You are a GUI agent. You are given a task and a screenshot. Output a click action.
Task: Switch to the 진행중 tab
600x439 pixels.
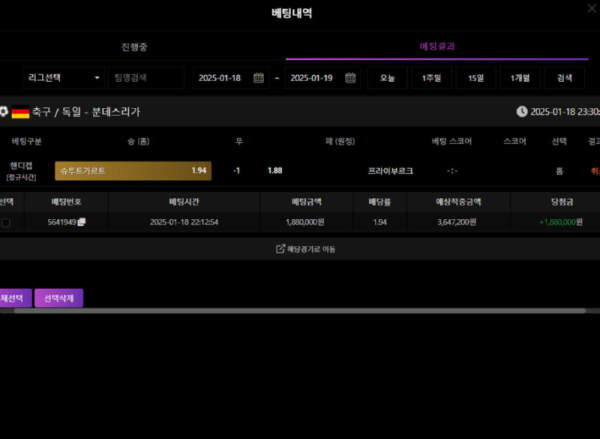tap(134, 47)
